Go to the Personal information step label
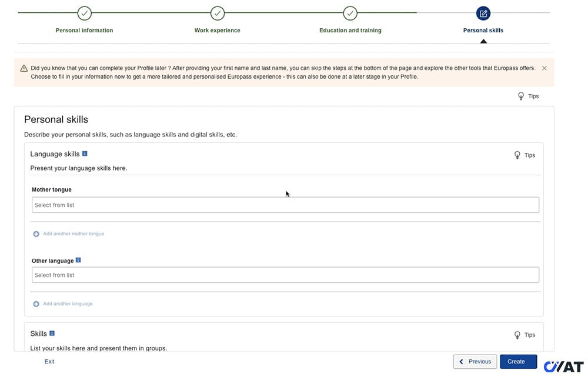Screen dimensions: 588x377 tap(85, 31)
